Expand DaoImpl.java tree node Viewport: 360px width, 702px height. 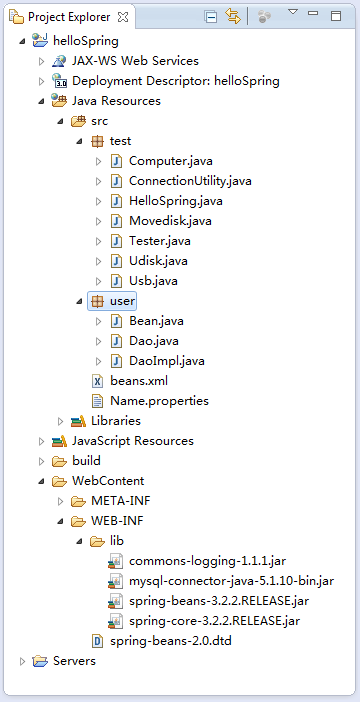(x=99, y=361)
